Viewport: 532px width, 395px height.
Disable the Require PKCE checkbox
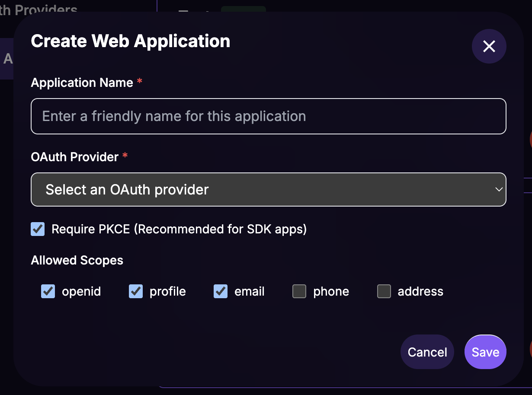coord(37,229)
